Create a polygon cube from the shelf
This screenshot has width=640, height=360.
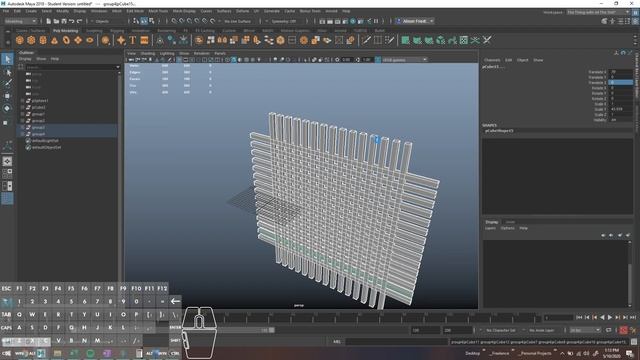click(x=31, y=40)
